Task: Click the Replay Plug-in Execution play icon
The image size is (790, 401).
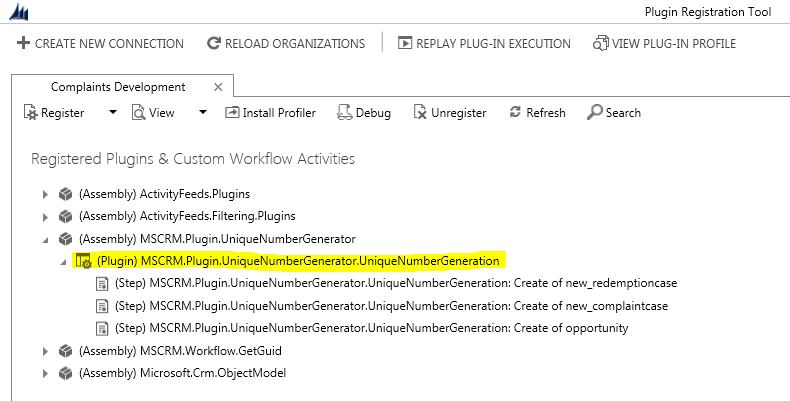Action: (405, 43)
